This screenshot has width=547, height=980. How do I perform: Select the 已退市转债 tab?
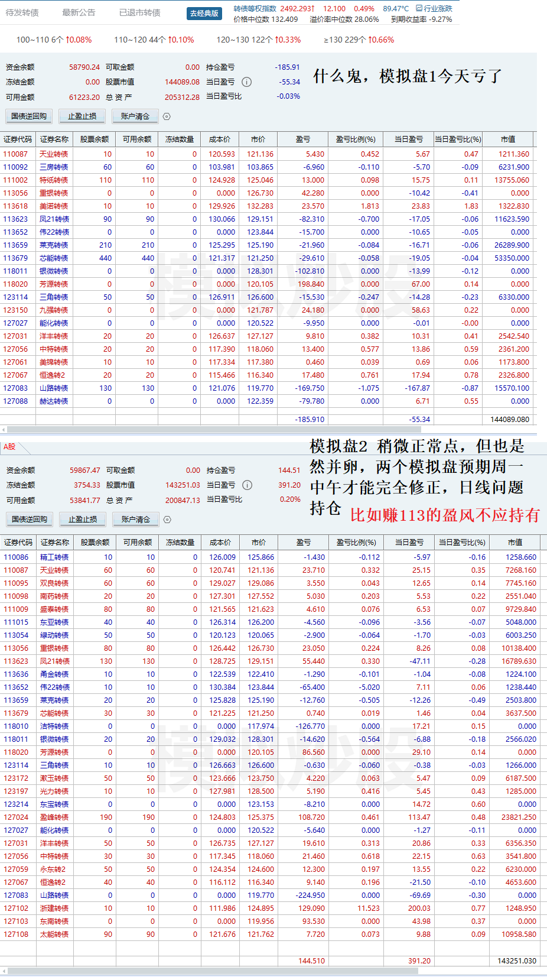click(140, 12)
